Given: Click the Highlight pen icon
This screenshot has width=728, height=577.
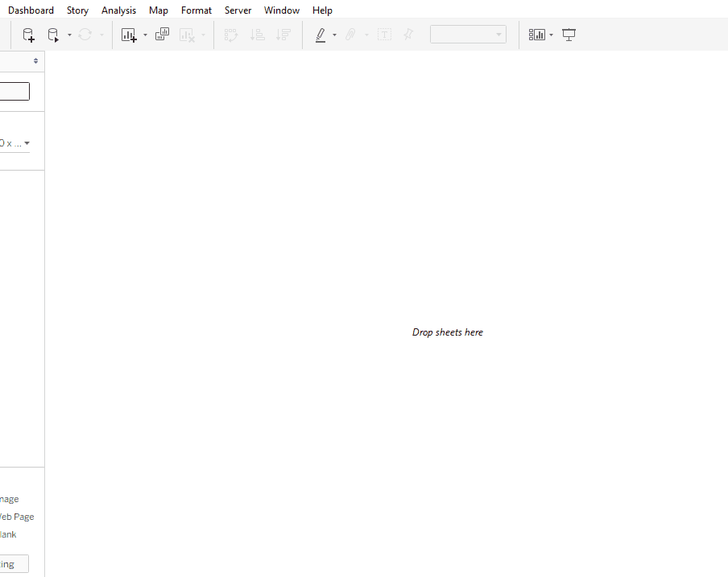Looking at the screenshot, I should (321, 35).
